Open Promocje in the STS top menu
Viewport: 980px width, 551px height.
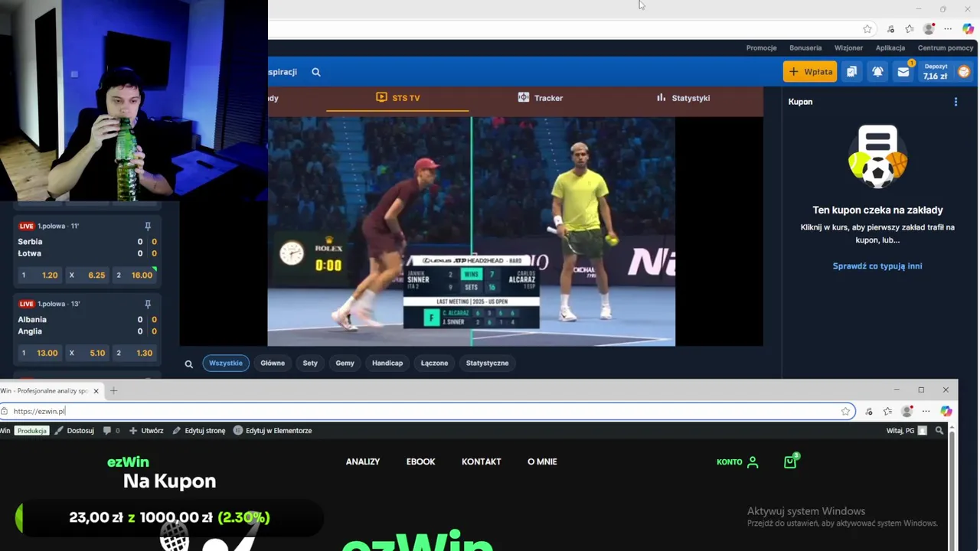click(x=761, y=47)
